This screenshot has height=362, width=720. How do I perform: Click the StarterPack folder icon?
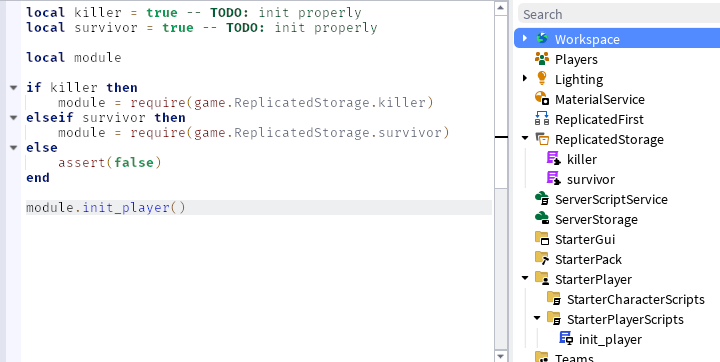542,259
